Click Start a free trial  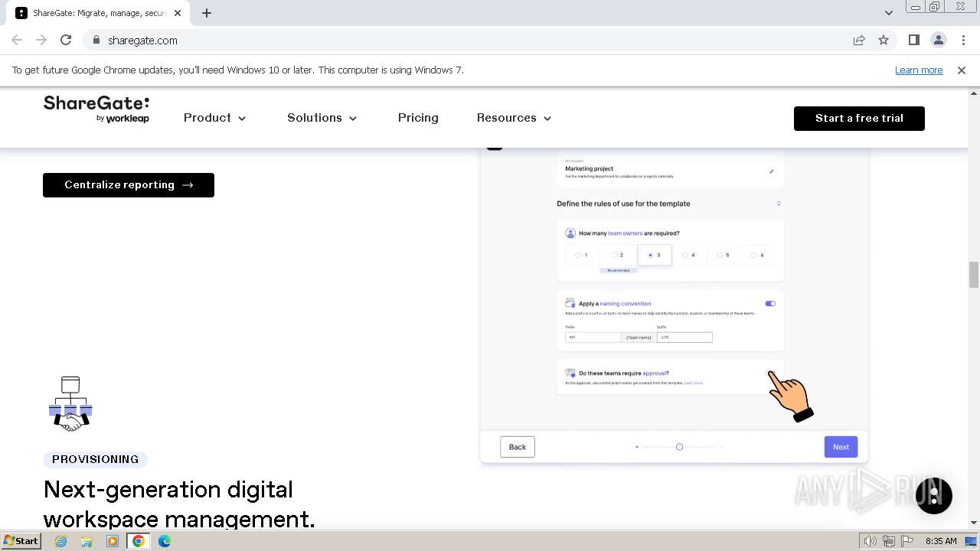pos(859,118)
